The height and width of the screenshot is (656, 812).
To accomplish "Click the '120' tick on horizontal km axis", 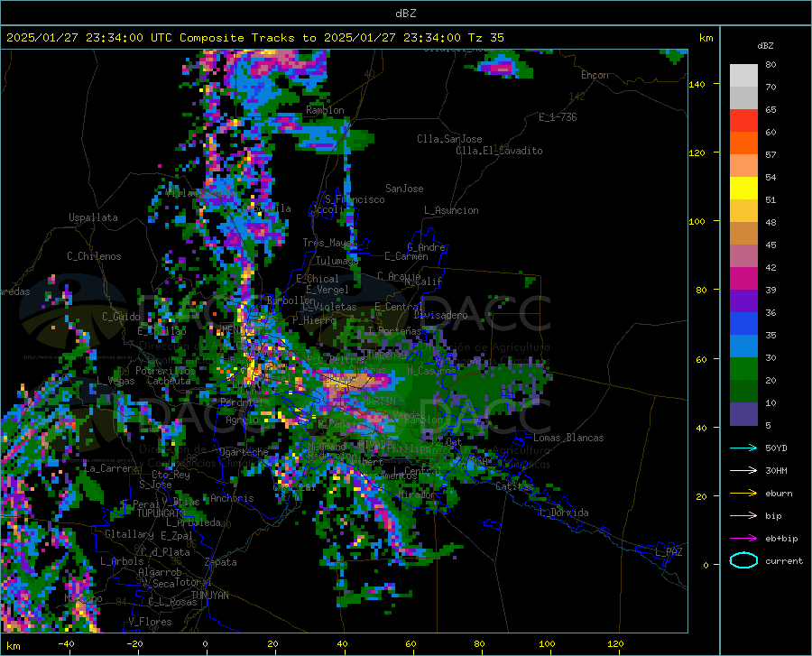I will [x=615, y=643].
